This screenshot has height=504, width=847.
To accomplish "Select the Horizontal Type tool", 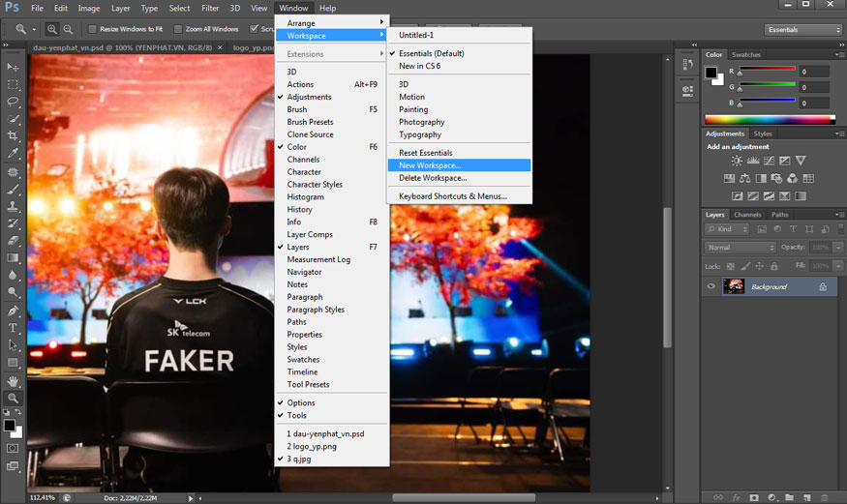I will tap(13, 328).
